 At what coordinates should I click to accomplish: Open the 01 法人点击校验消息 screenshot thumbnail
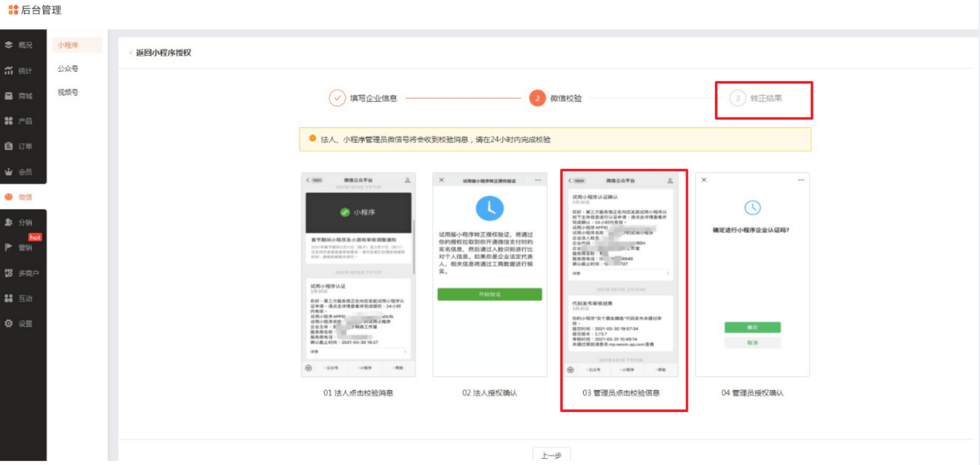tap(359, 275)
